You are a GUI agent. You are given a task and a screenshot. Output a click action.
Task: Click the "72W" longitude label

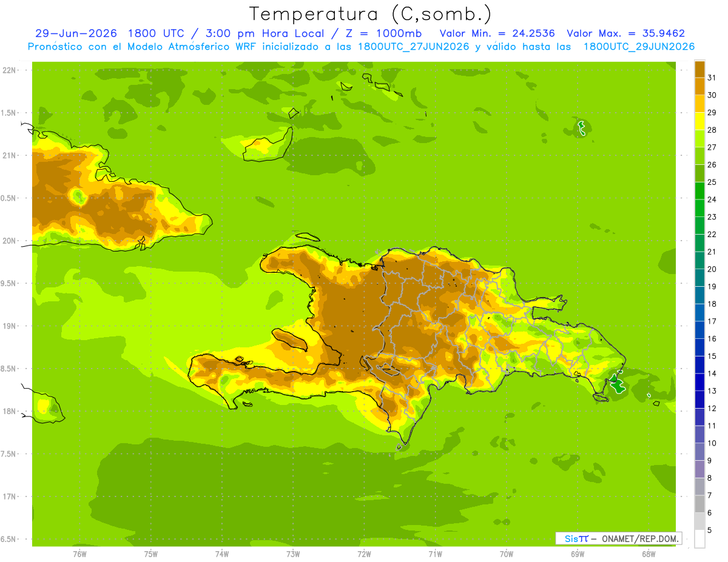[364, 554]
